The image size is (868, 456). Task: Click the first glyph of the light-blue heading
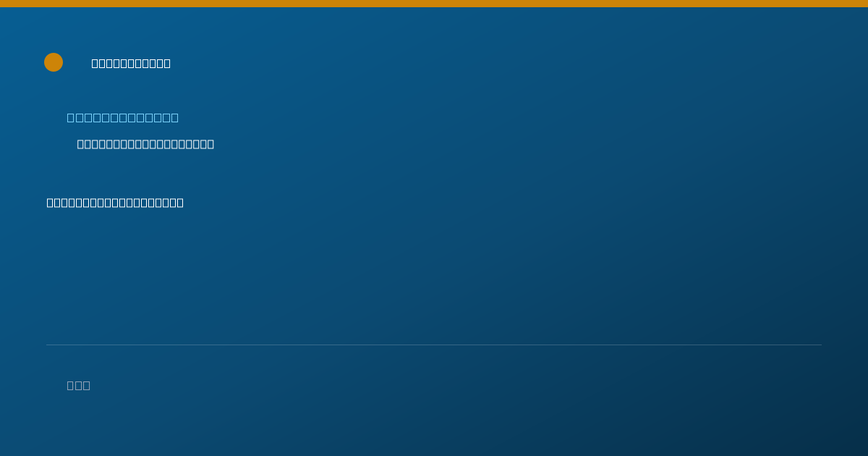72,117
